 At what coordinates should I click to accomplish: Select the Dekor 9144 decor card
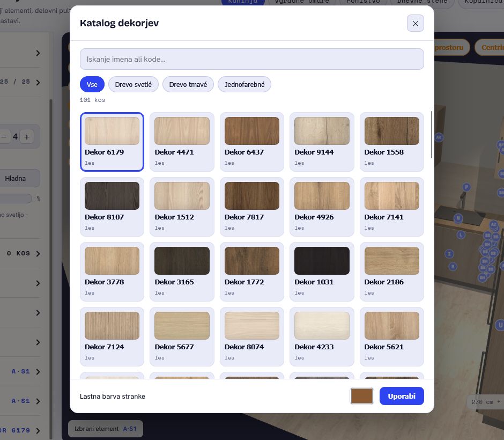click(x=322, y=142)
